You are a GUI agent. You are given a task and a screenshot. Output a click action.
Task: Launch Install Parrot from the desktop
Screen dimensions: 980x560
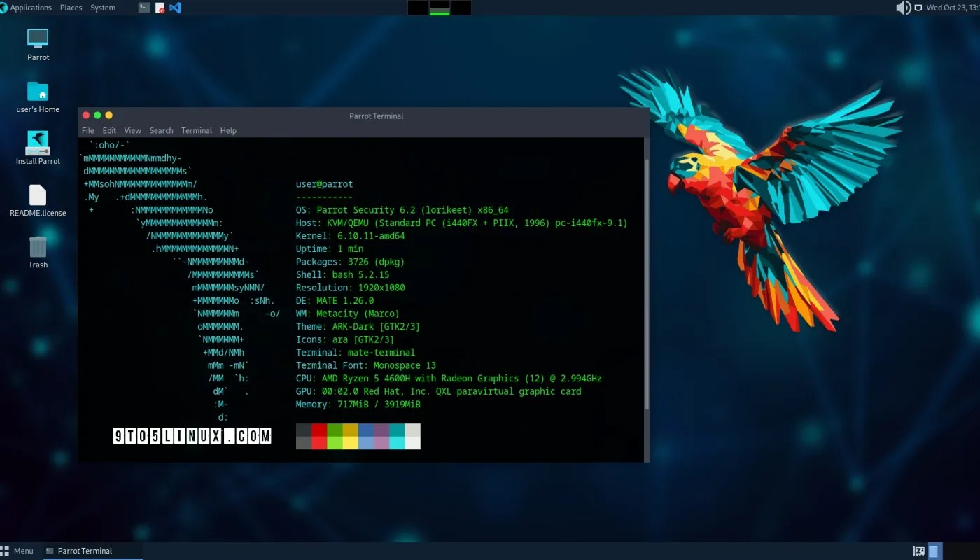[x=37, y=143]
